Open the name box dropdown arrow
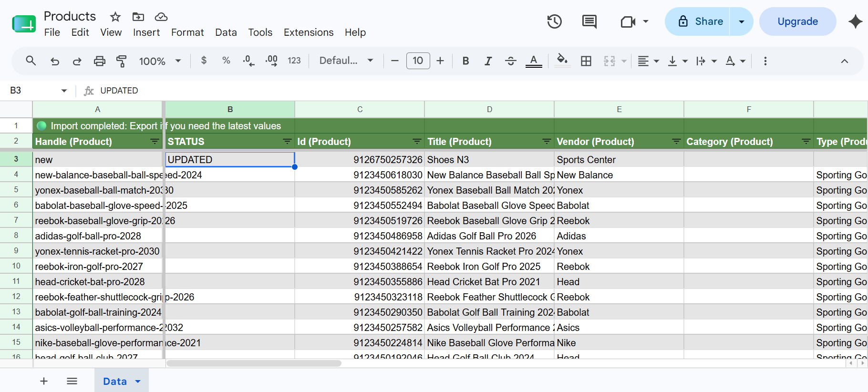 pos(64,91)
